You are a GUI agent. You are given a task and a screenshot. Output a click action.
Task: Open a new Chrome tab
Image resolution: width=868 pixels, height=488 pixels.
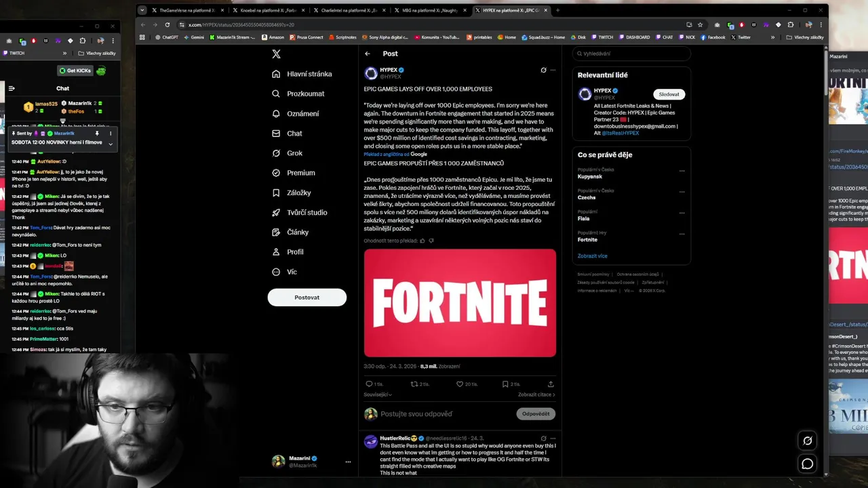[x=557, y=10]
